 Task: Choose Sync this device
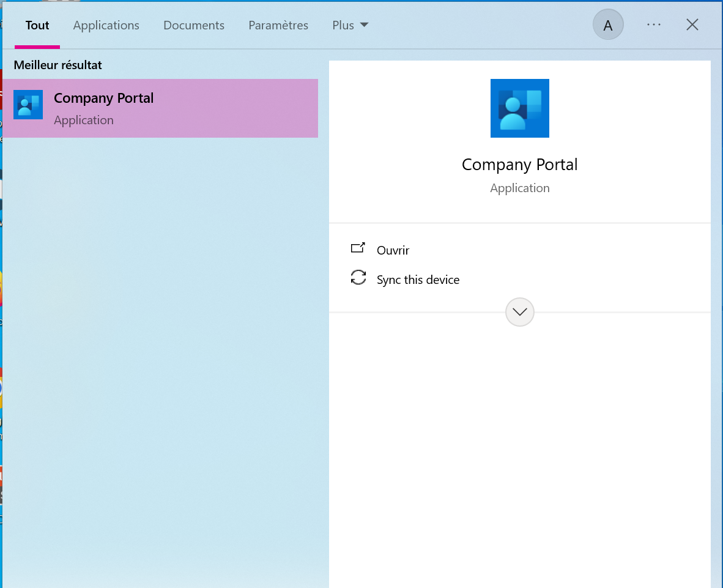tap(418, 280)
